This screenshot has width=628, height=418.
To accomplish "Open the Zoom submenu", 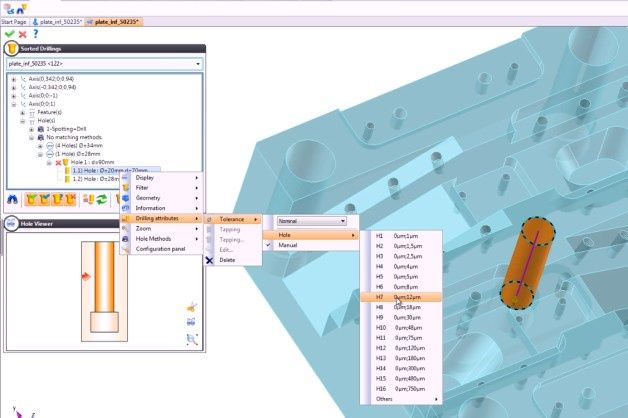I will point(161,229).
